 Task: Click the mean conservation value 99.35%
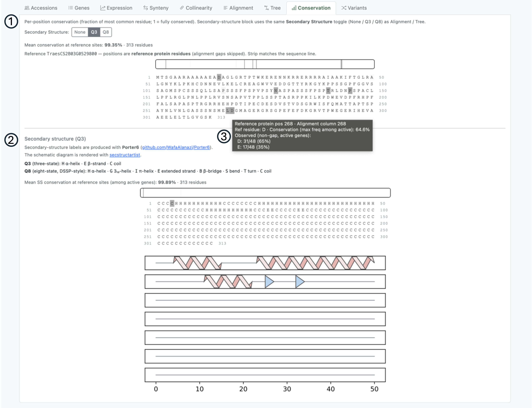(x=113, y=45)
